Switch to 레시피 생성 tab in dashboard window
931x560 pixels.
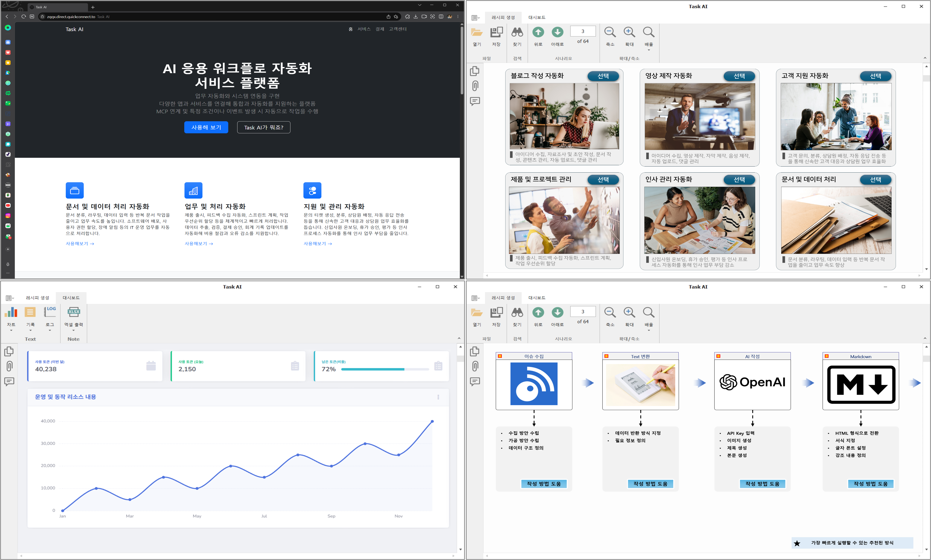point(37,298)
